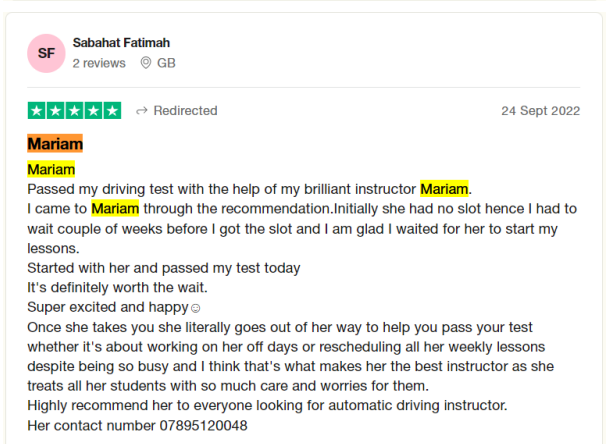Click the contact number 07895120048
This screenshot has width=615, height=444.
203,426
